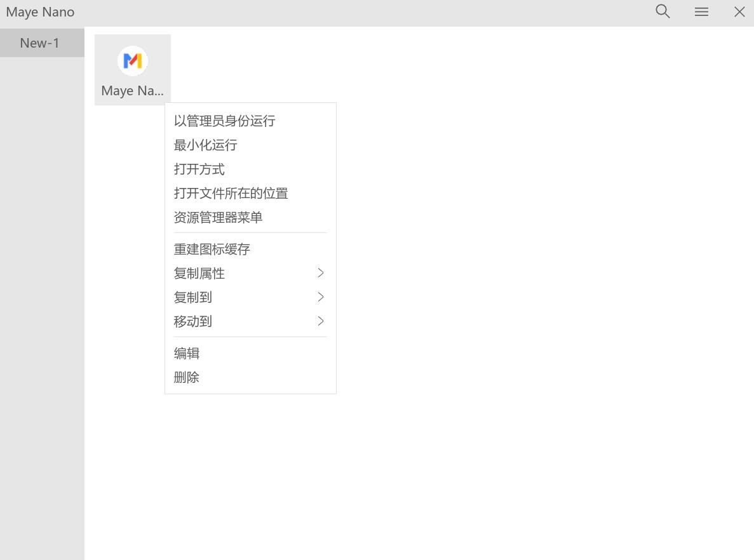This screenshot has height=560, width=754.
Task: Choose 以管理员身份运行 from context menu
Action: (x=224, y=121)
